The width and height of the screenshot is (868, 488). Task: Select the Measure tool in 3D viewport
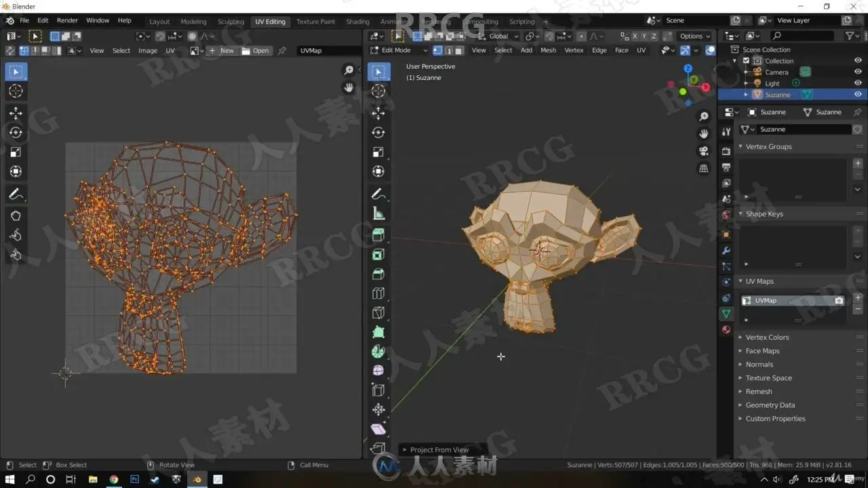[x=378, y=214]
